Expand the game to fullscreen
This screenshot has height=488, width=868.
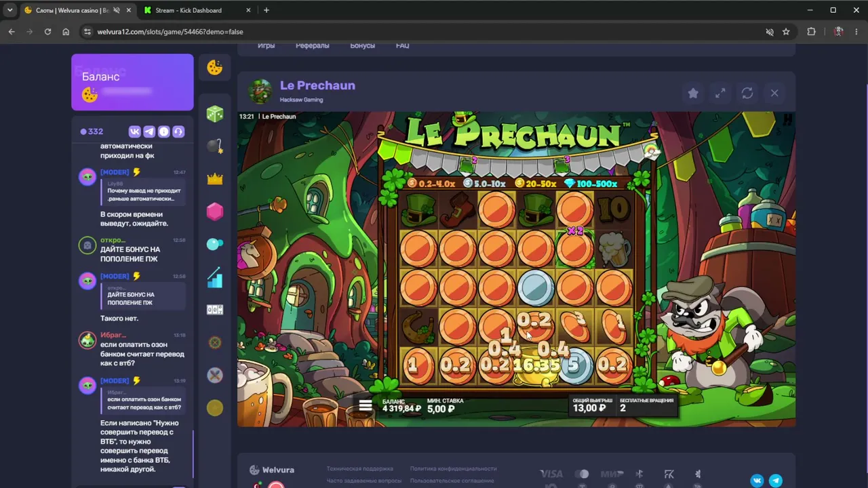pos(720,93)
